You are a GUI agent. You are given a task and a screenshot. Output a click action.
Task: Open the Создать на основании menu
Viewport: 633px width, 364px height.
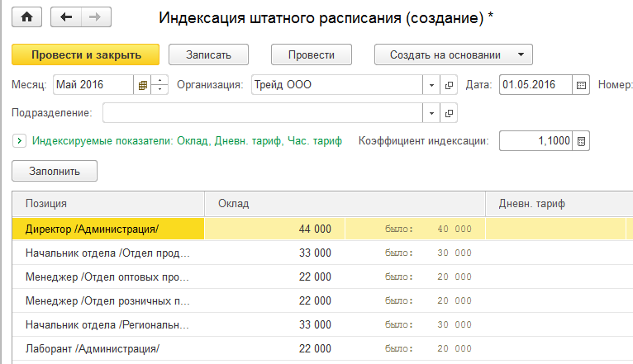[x=454, y=54]
